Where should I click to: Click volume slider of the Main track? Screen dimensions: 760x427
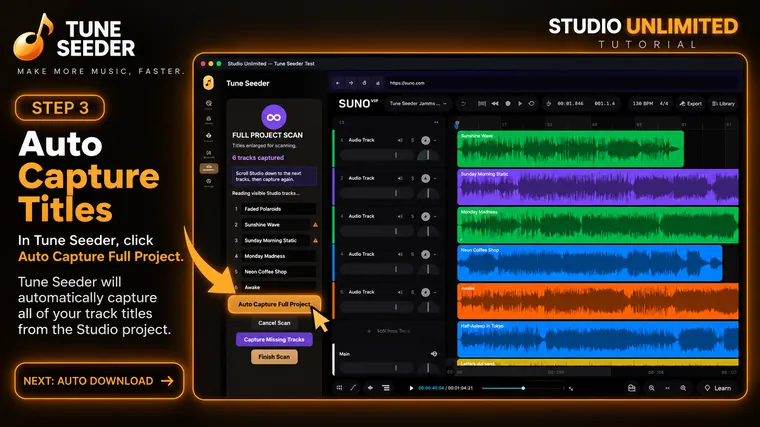[377, 368]
